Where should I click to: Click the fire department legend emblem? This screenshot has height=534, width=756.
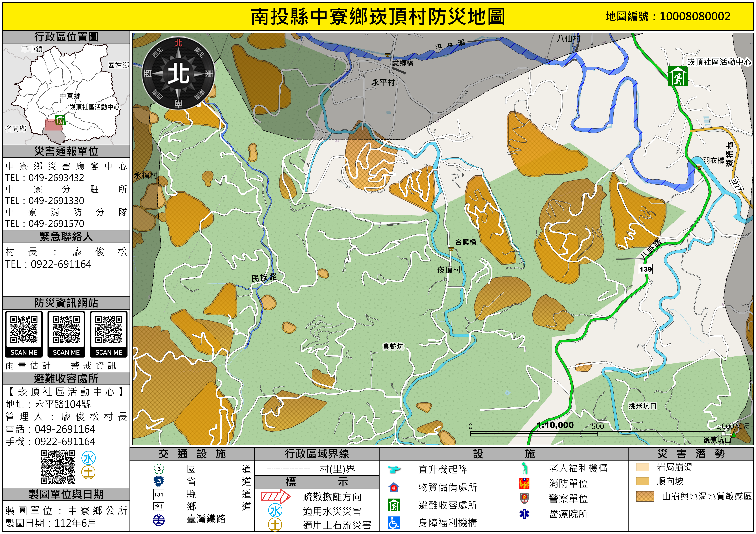(x=524, y=483)
